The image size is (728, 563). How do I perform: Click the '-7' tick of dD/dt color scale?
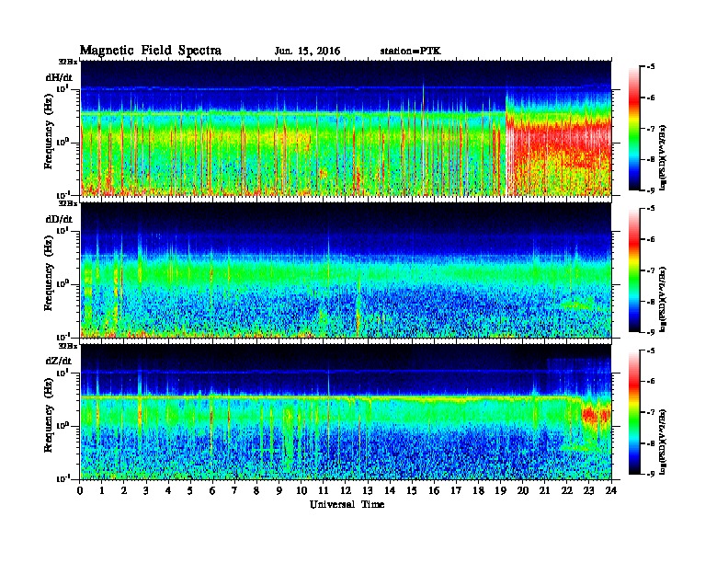tap(650, 270)
